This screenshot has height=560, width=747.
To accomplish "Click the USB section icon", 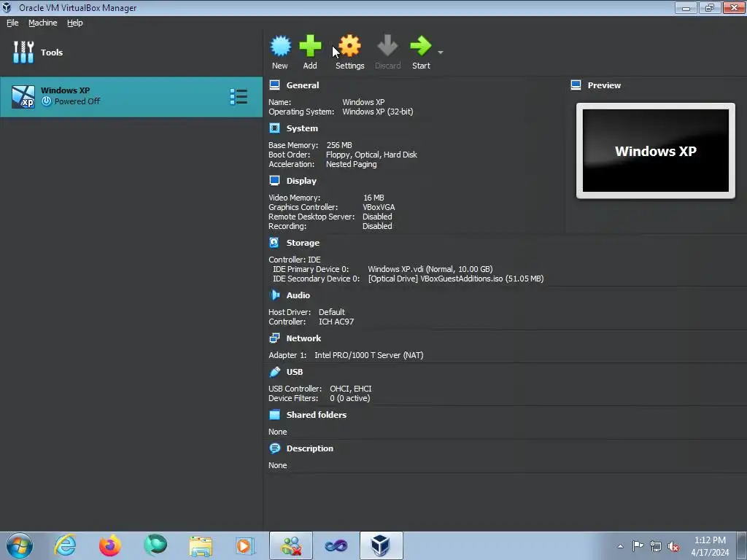I will [x=274, y=372].
